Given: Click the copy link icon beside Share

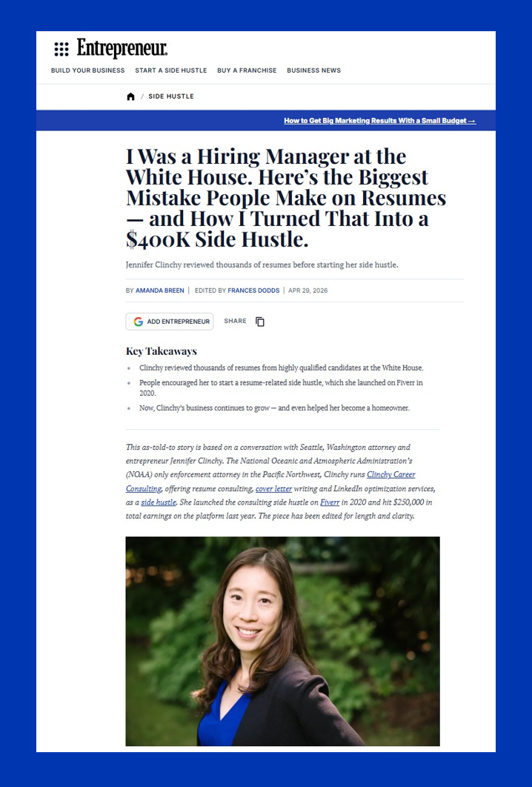Looking at the screenshot, I should coord(260,322).
